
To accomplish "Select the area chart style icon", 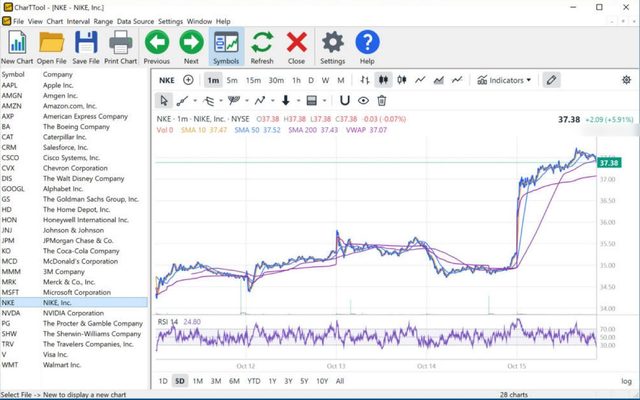I will (x=439, y=80).
